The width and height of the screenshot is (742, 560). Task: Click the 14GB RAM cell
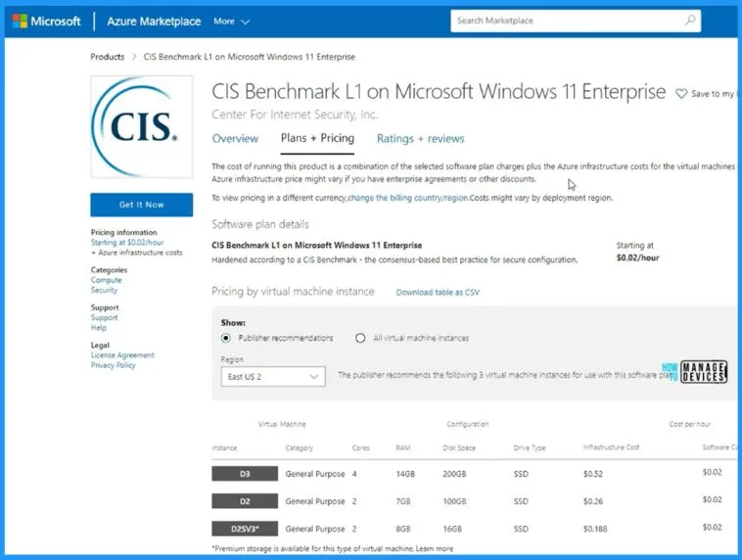tap(405, 474)
